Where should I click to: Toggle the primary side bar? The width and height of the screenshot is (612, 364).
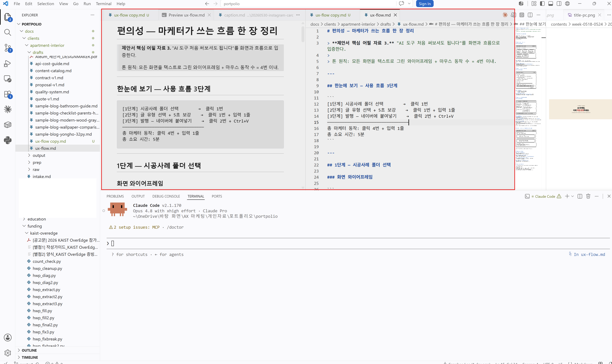click(x=542, y=4)
